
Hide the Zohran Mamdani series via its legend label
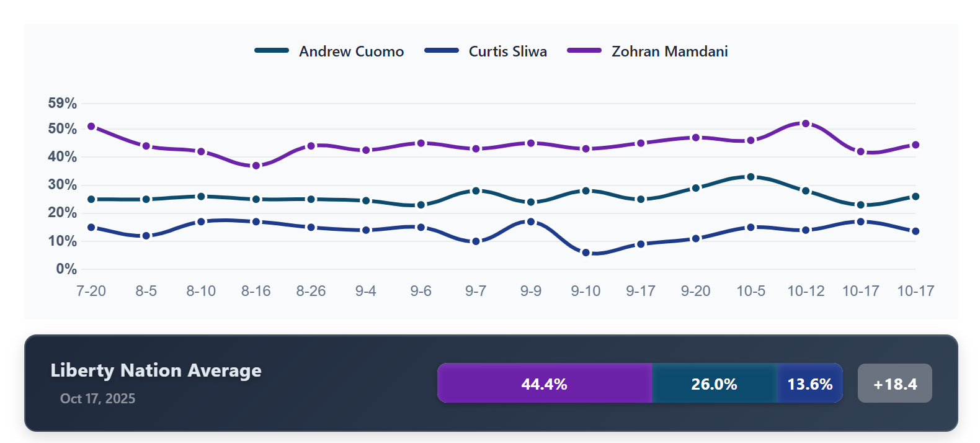tap(669, 51)
